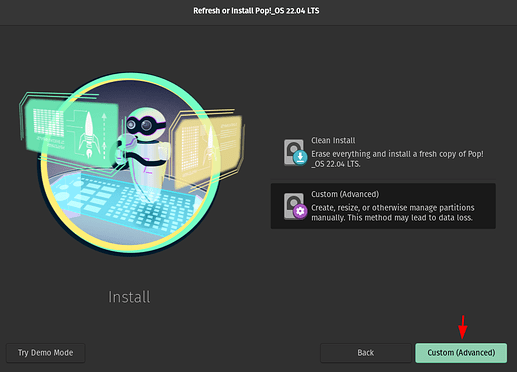Screen dimensions: 517x372
Task: Select the Custom (Advanced) option row
Action: click(383, 206)
